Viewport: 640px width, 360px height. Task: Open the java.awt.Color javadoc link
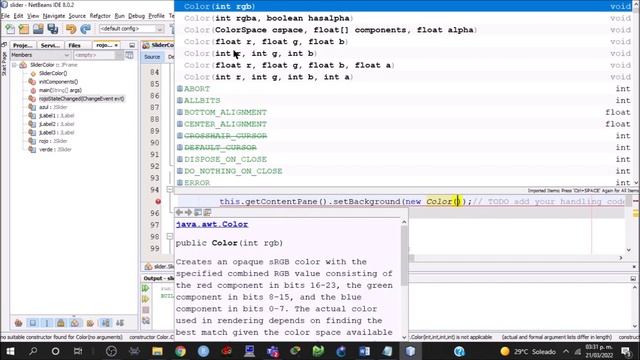click(212, 224)
